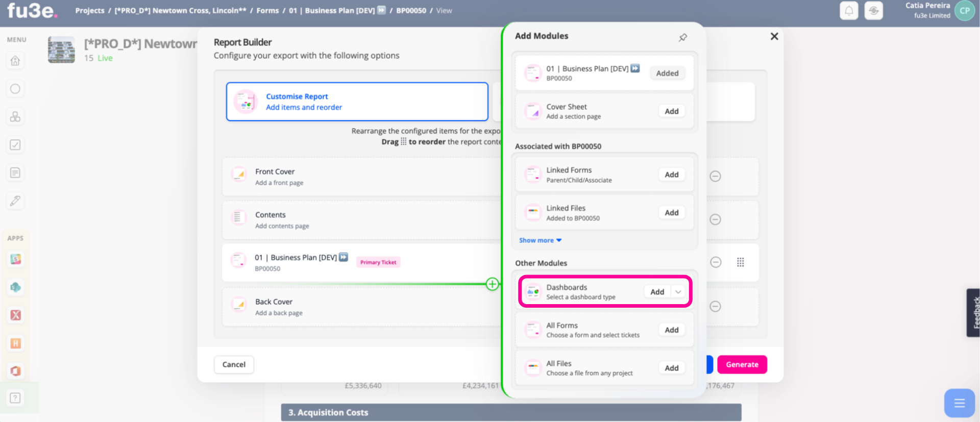Open the help question mark icon

[15, 398]
